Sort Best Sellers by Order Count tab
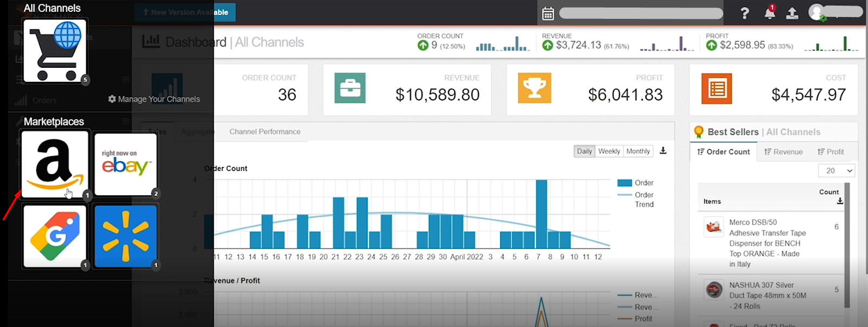The image size is (868, 327). [723, 152]
